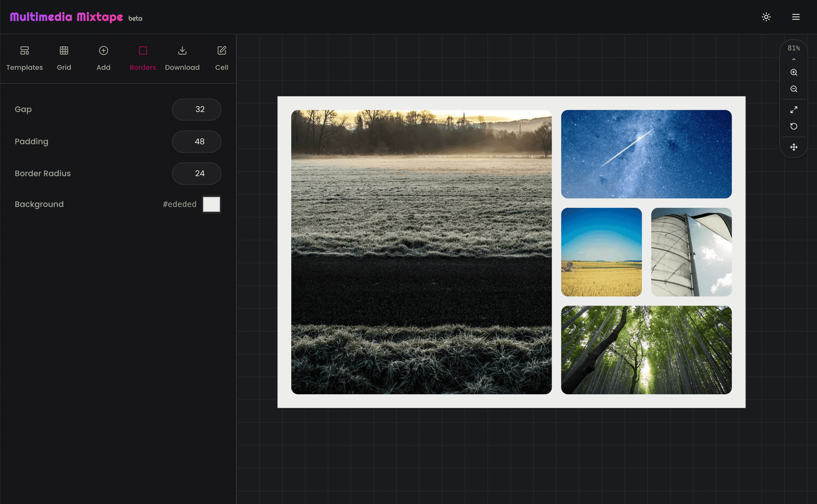Screen dimensions: 817x504
Task: Click the Padding value field
Action: click(x=196, y=142)
